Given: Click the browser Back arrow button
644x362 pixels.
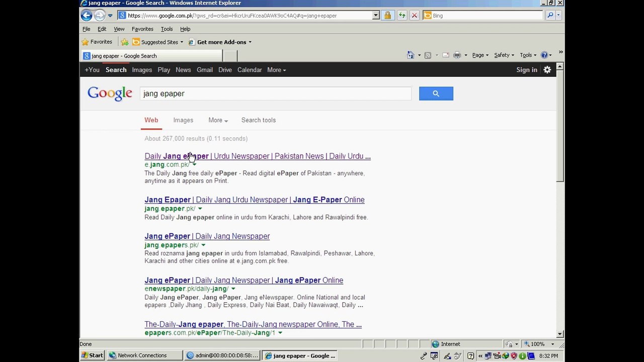Looking at the screenshot, I should 87,16.
